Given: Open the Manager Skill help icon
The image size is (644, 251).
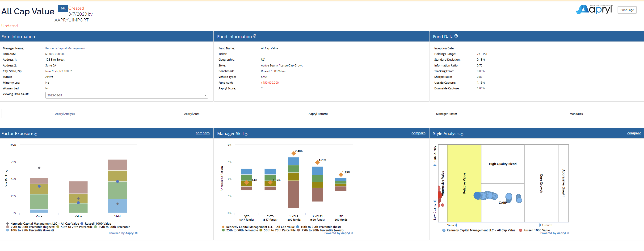Looking at the screenshot, I should click(246, 134).
